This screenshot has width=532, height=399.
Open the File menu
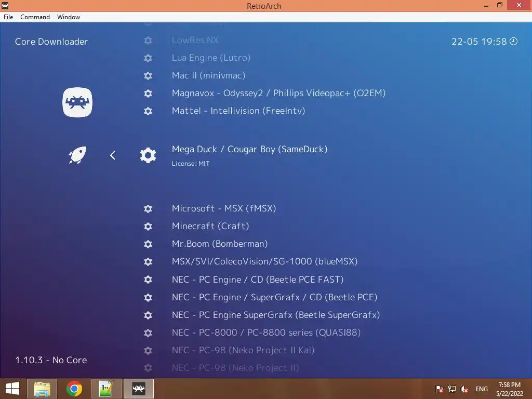pos(8,17)
